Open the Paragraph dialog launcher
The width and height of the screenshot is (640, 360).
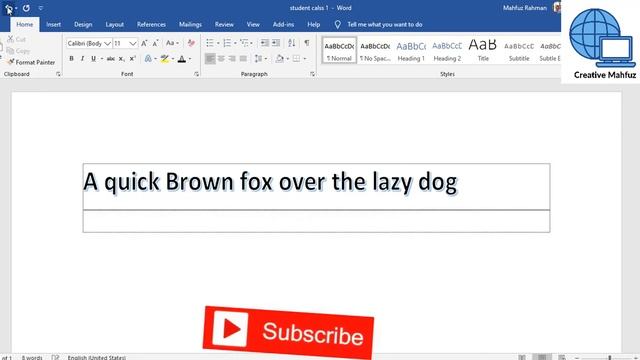pyautogui.click(x=312, y=74)
